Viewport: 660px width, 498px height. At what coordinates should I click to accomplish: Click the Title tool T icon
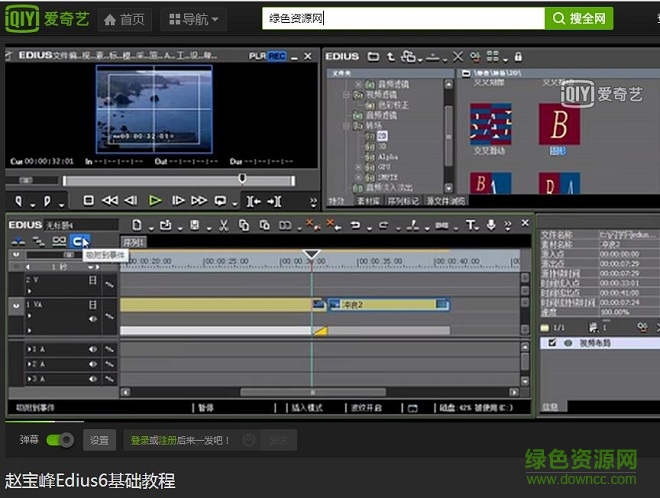472,225
